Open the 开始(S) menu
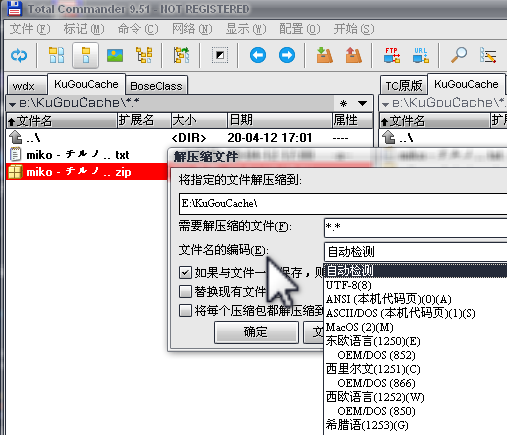This screenshot has height=435, width=507. [x=354, y=29]
